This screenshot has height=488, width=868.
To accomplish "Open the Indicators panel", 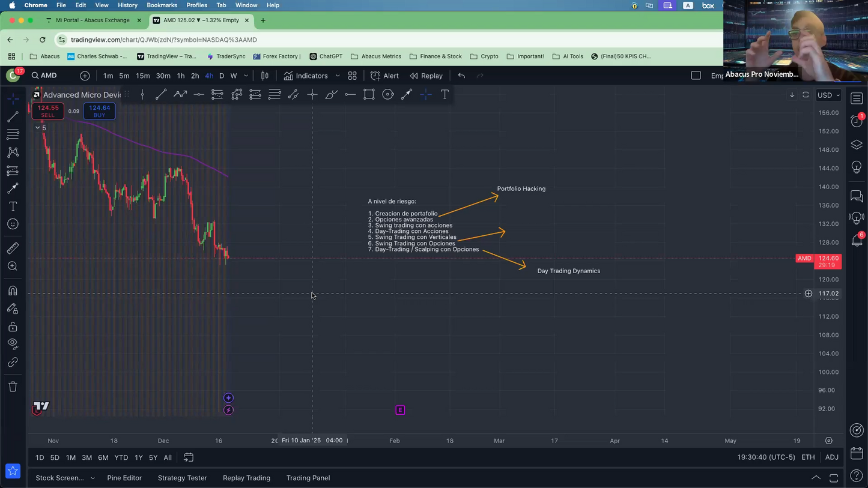I will [x=306, y=76].
